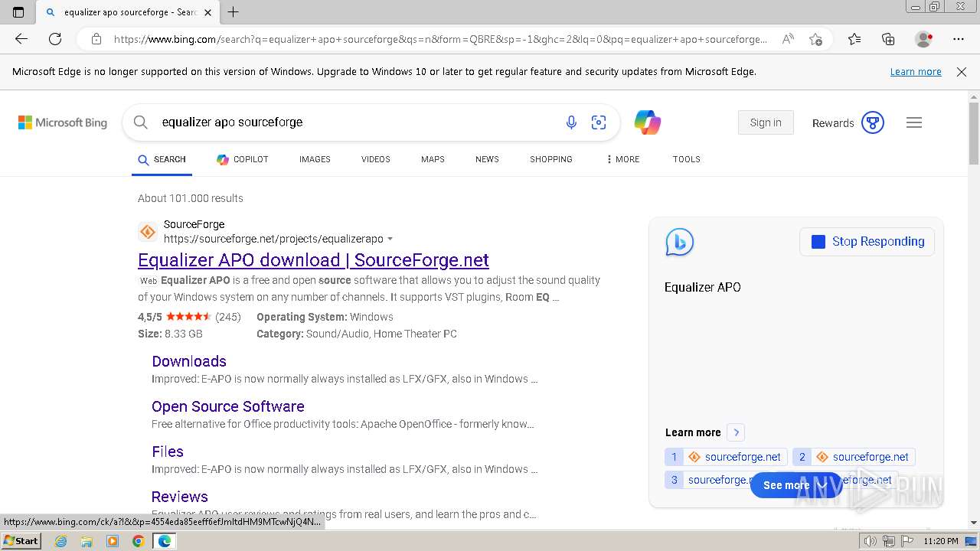Viewport: 980px width, 551px height.
Task: Follow the Learn more link in notification
Action: click(x=916, y=72)
